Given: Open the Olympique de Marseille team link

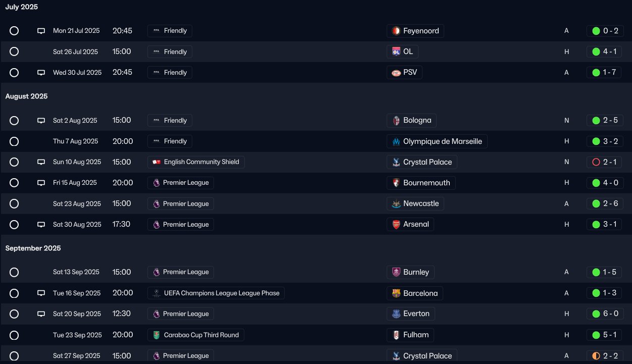Looking at the screenshot, I should [x=437, y=141].
